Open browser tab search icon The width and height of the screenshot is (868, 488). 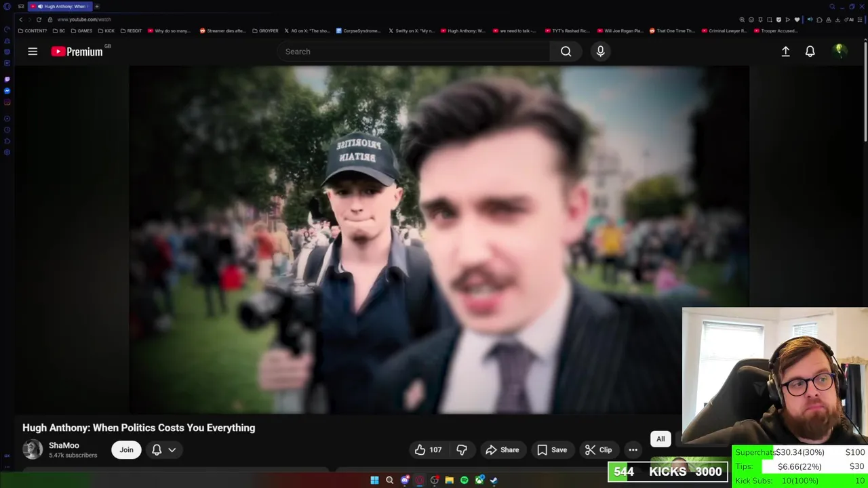coord(832,7)
